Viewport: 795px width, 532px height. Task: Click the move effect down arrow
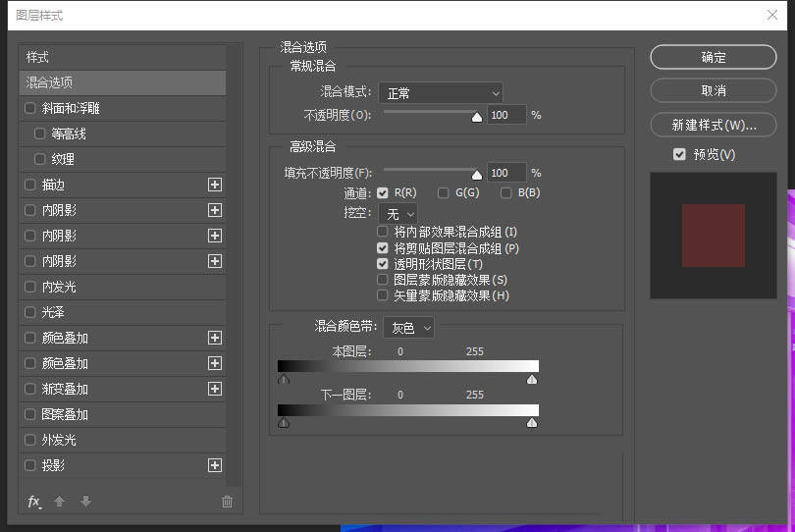(85, 502)
